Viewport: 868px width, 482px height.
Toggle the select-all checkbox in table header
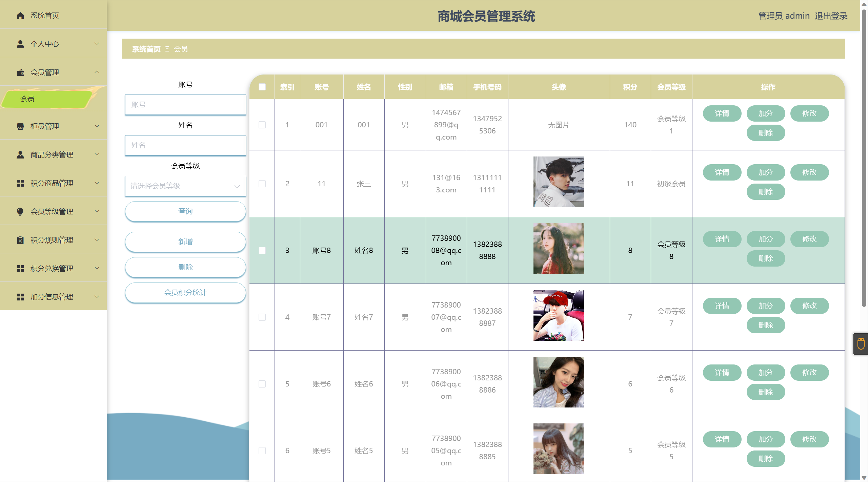tap(262, 87)
